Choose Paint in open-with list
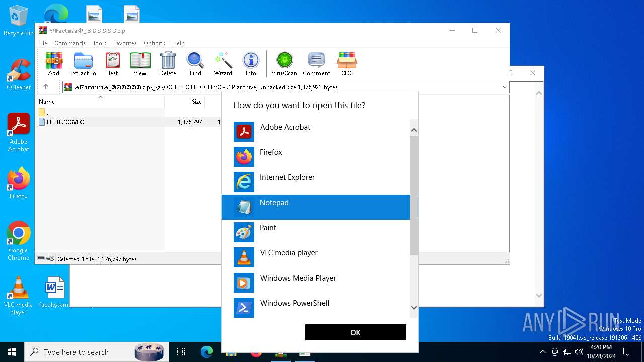This screenshot has height=362, width=644. pyautogui.click(x=316, y=232)
